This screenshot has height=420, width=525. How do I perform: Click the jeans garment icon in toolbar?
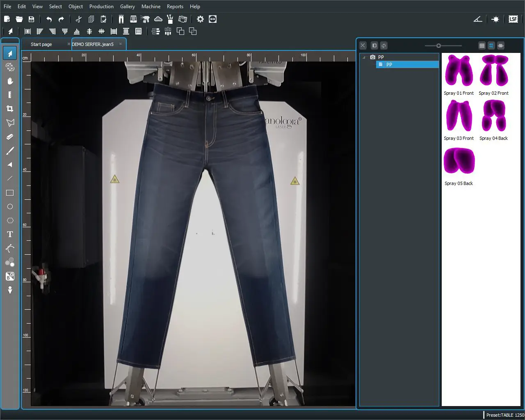tap(121, 19)
